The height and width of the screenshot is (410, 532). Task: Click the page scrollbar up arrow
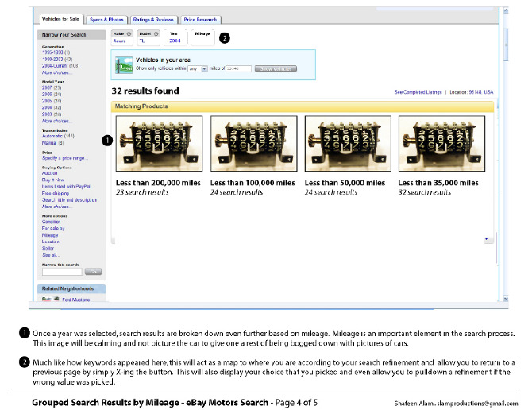[x=506, y=11]
